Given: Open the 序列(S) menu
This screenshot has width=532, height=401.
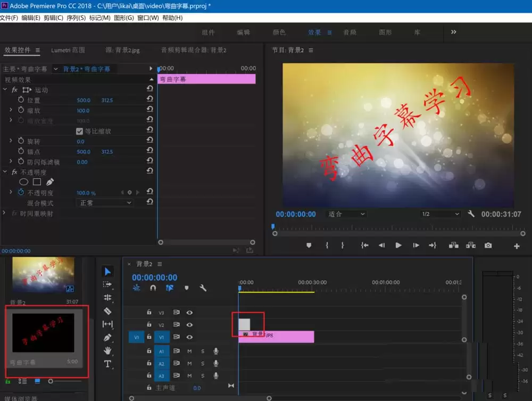Looking at the screenshot, I should click(76, 18).
